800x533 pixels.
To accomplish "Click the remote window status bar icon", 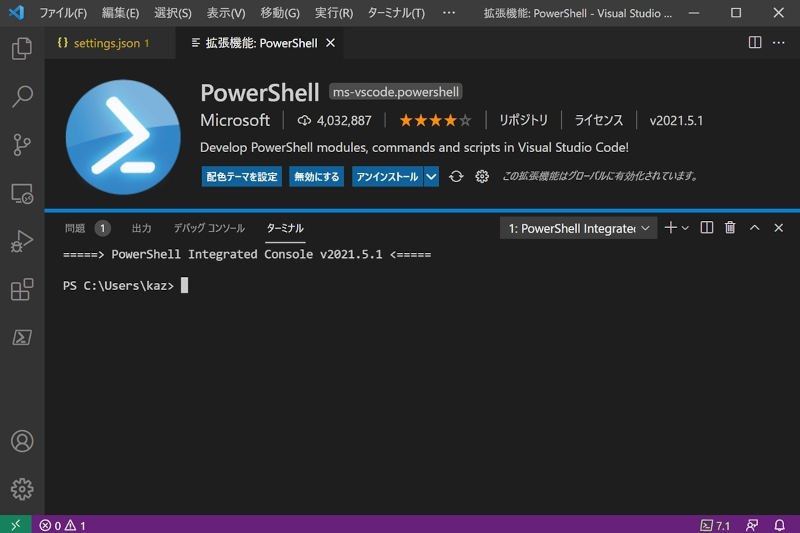I will 16,524.
